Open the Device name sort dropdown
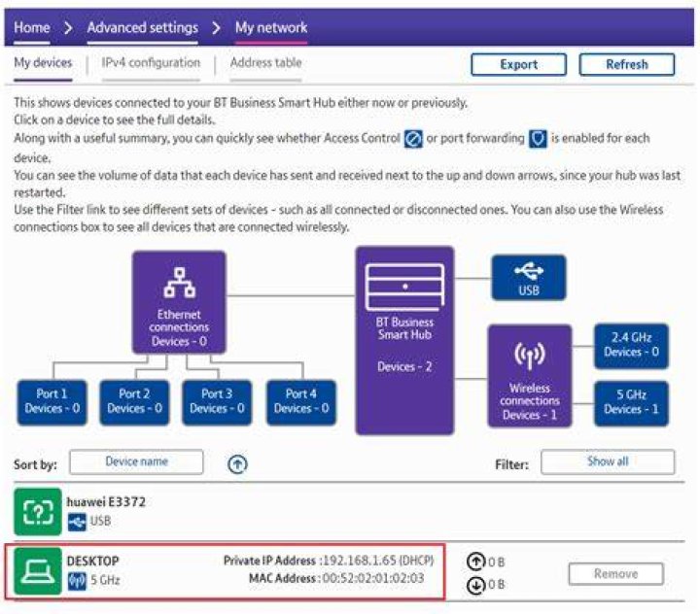 click(136, 461)
